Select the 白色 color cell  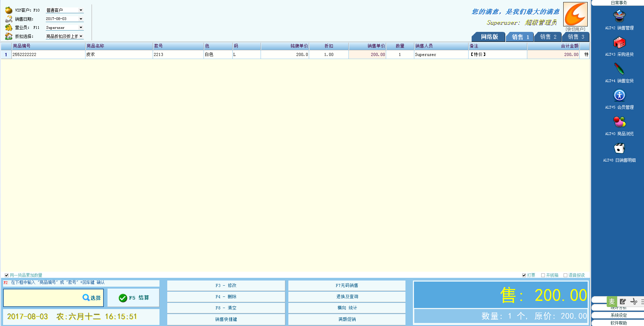218,55
